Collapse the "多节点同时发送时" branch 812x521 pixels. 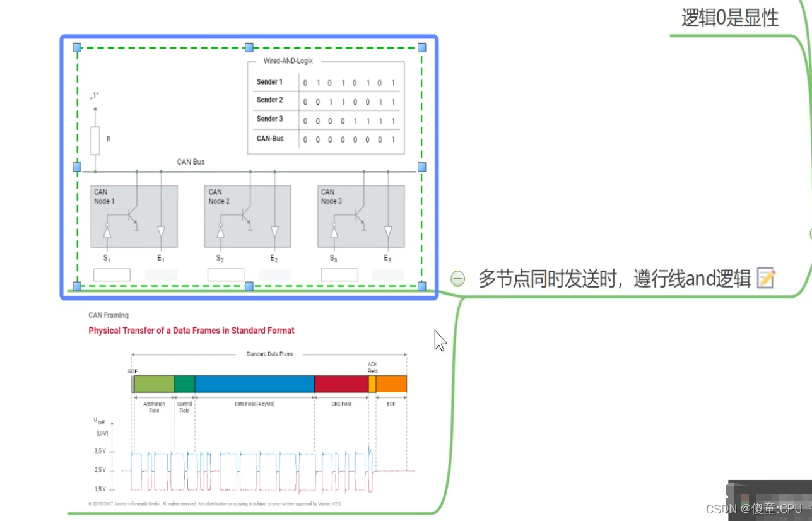(457, 278)
